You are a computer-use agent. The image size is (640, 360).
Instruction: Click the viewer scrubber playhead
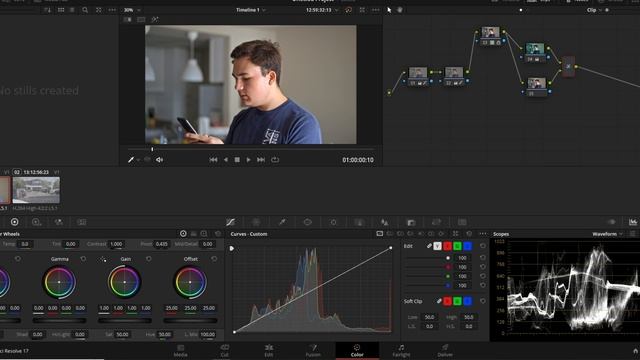pyautogui.click(x=152, y=150)
